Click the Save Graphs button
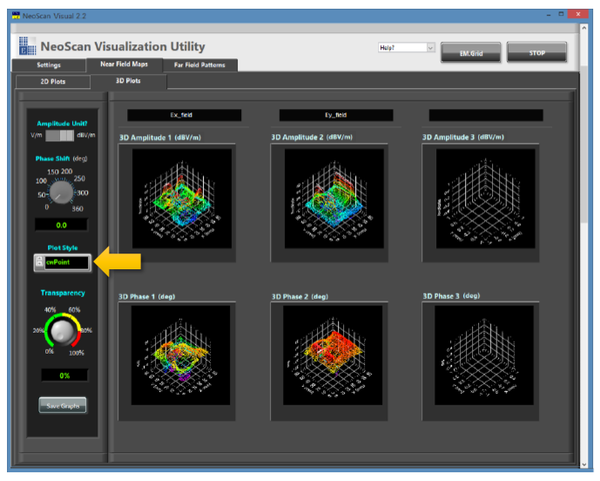This screenshot has width=600, height=481. coord(62,405)
